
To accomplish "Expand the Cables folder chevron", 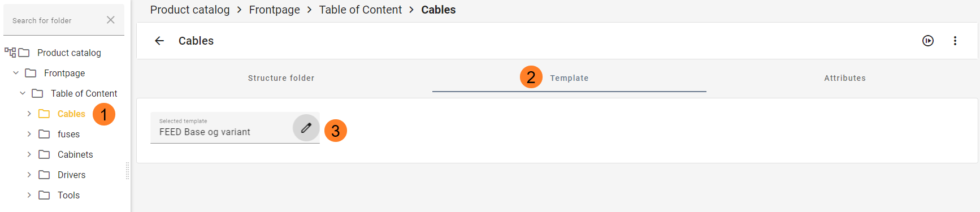I will tap(29, 114).
